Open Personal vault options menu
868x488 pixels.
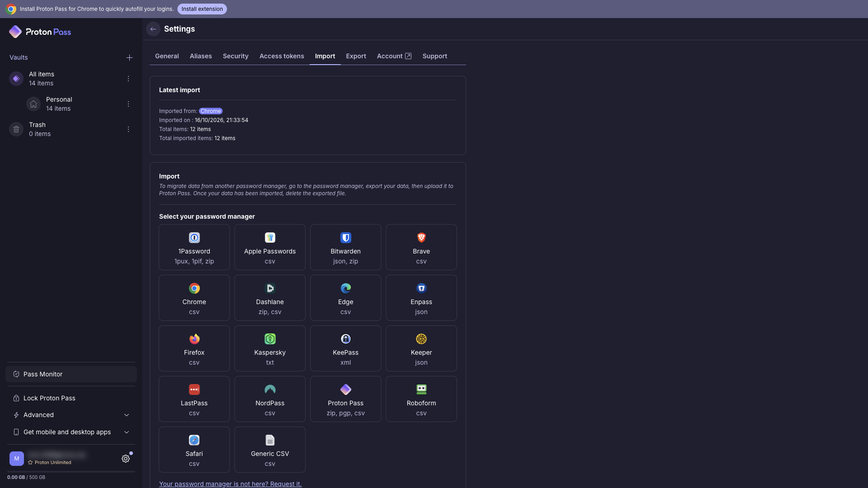(128, 104)
